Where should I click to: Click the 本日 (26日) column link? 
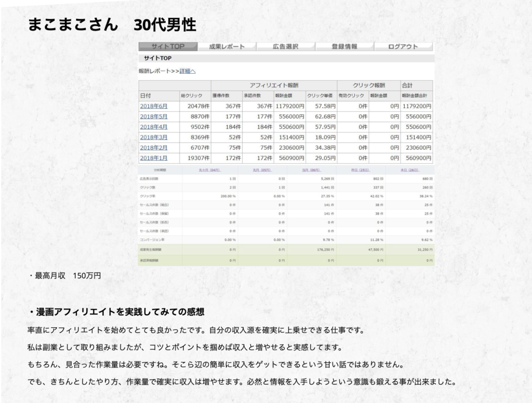tap(410, 170)
